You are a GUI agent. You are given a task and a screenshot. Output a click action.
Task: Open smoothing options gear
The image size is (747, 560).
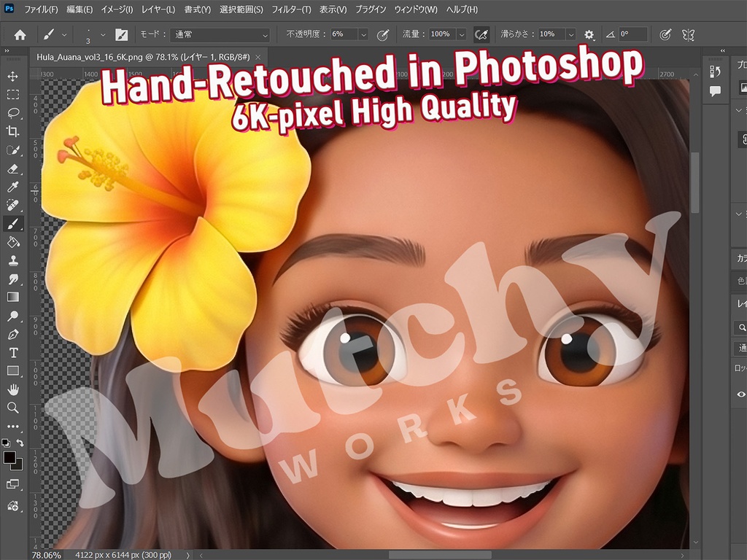(x=589, y=35)
